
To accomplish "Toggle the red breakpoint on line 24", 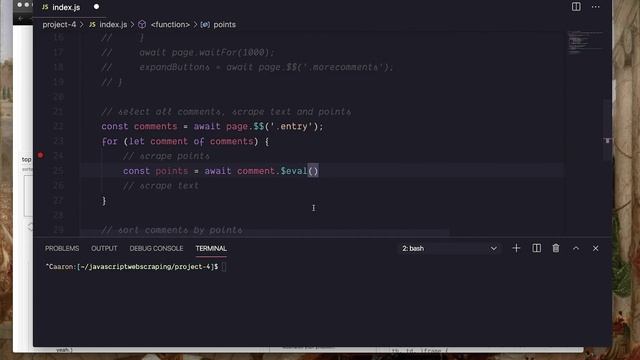I will point(40,156).
